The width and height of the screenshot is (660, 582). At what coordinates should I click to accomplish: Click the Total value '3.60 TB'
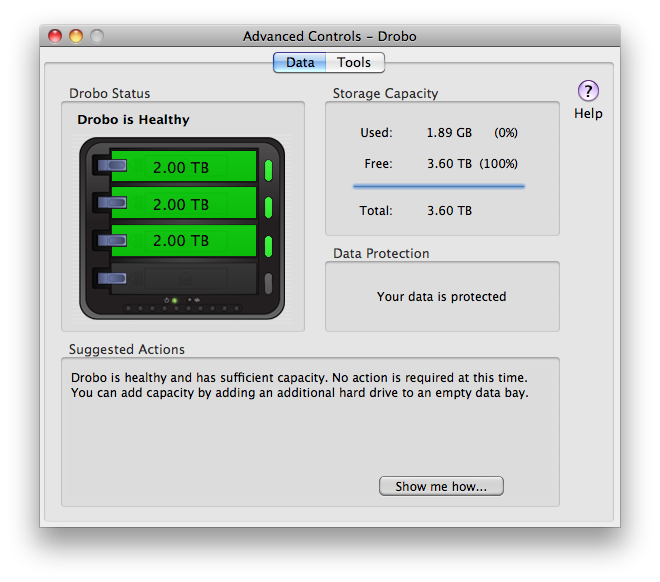click(449, 210)
